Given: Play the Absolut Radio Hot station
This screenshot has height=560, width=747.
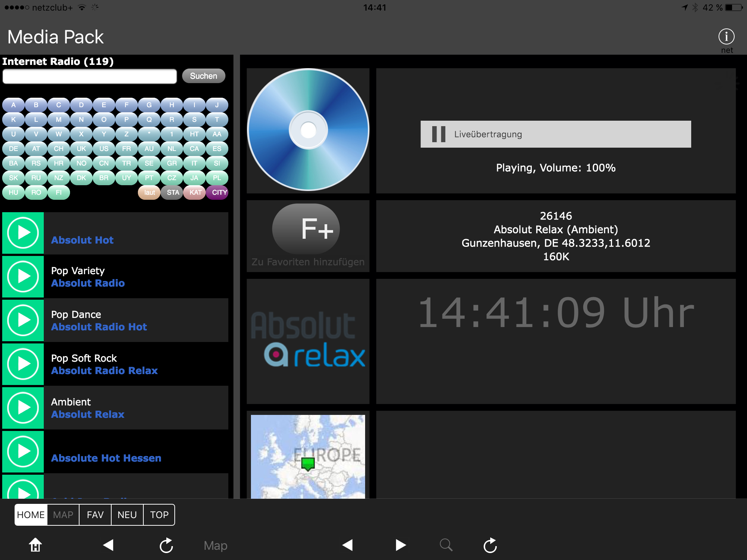Looking at the screenshot, I should tap(23, 320).
